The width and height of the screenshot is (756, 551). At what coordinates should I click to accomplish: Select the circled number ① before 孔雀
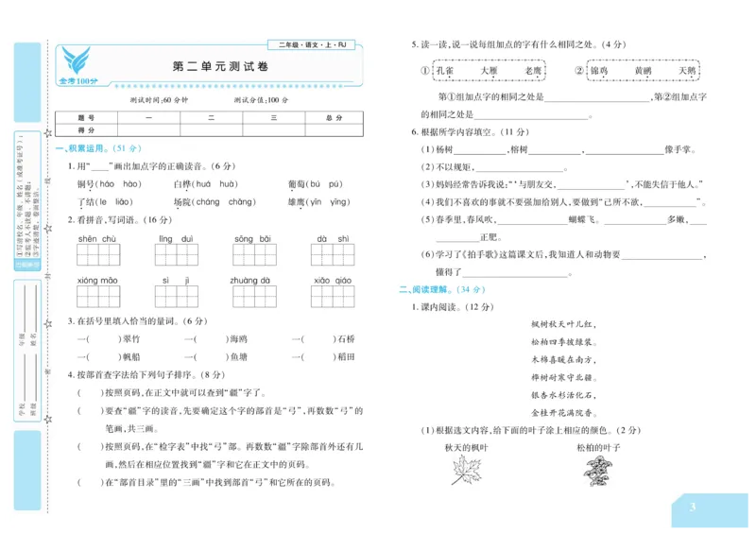tap(423, 70)
